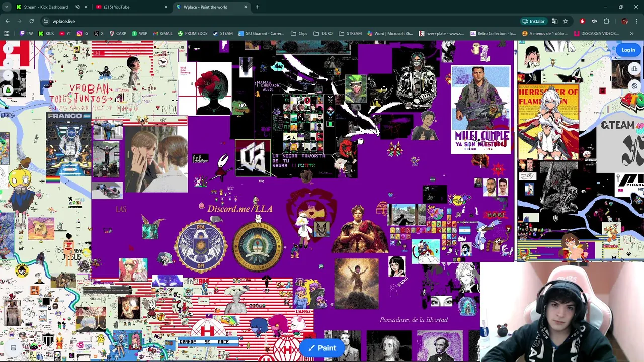Image resolution: width=644 pixels, height=362 pixels.
Task: Open a new browser tab
Action: click(x=258, y=7)
